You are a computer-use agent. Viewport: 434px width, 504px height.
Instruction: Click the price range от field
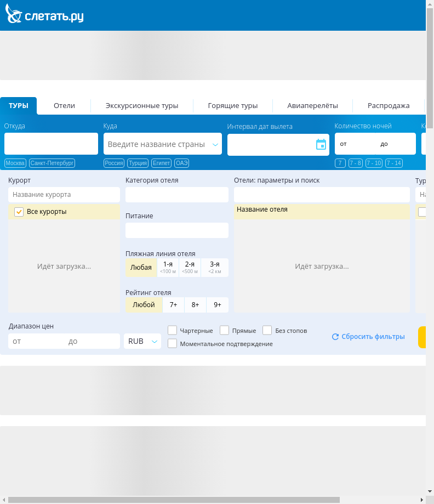tap(36, 341)
